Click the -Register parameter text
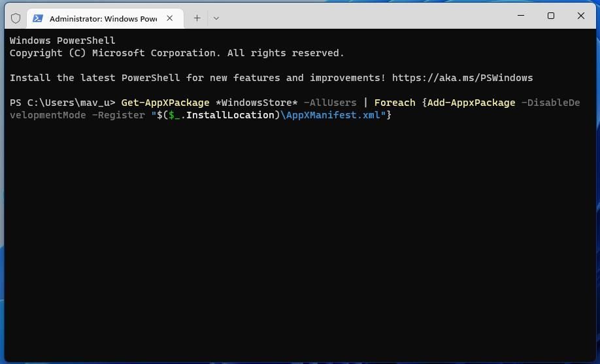 (x=118, y=115)
